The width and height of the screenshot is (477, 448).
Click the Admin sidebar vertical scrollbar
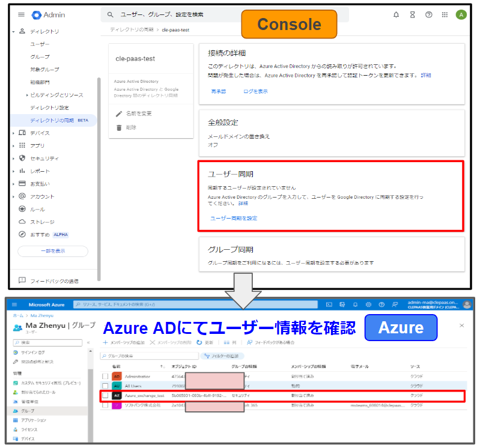click(99, 180)
